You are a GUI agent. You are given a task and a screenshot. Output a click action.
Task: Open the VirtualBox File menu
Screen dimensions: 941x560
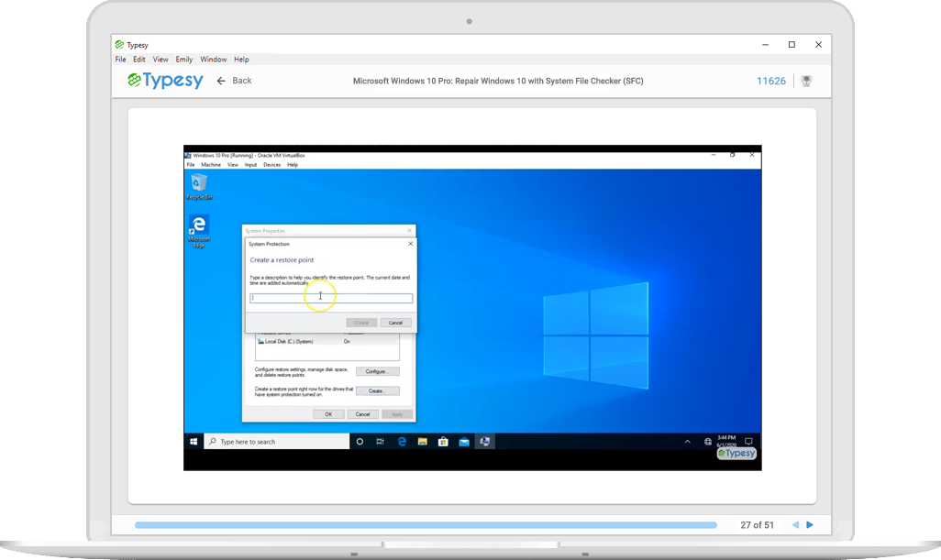click(191, 164)
